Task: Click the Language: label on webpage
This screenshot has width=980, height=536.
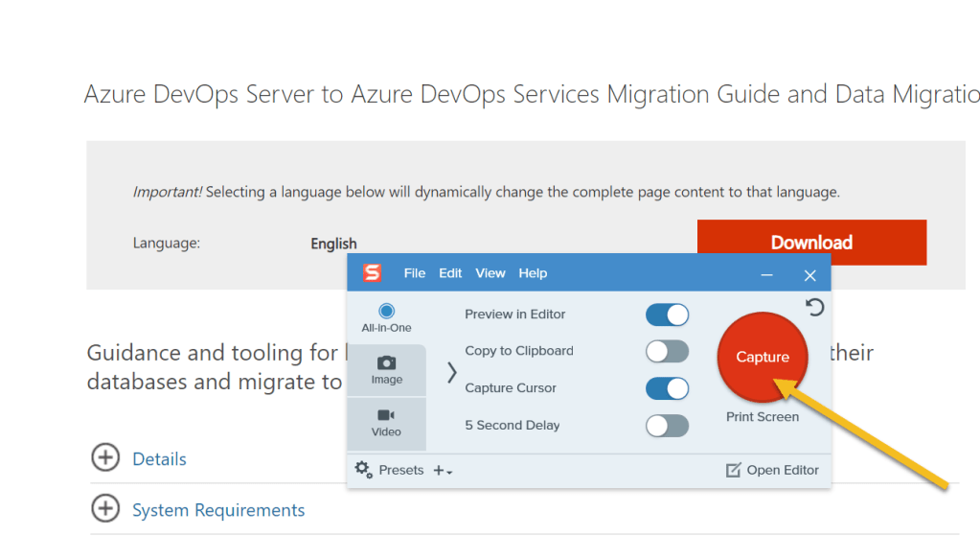Action: click(167, 243)
